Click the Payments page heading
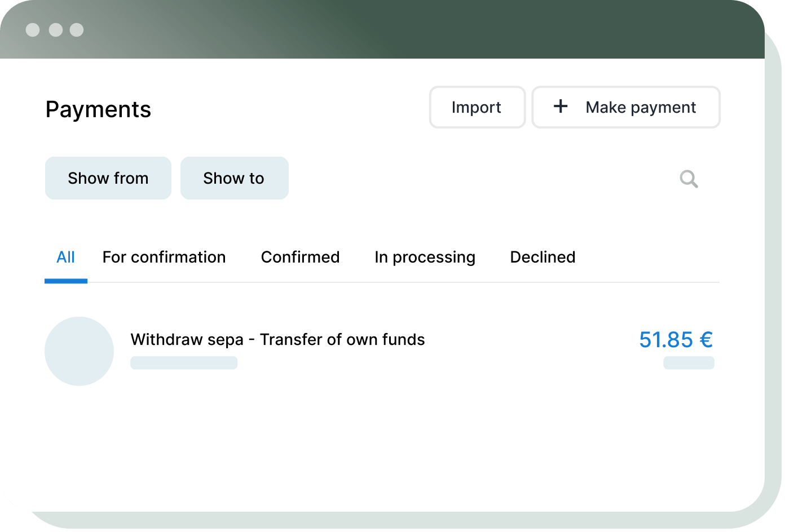 click(x=98, y=109)
